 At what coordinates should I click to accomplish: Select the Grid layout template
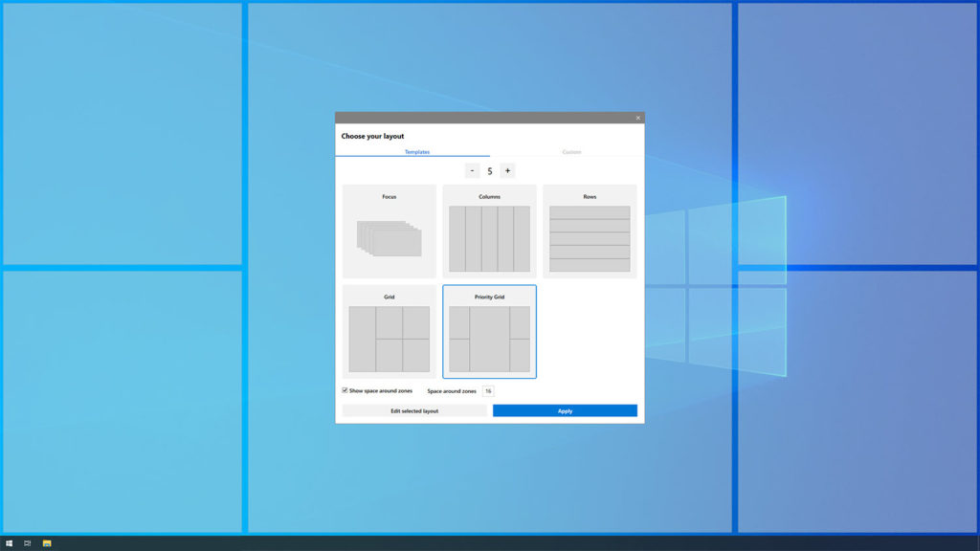pyautogui.click(x=389, y=332)
